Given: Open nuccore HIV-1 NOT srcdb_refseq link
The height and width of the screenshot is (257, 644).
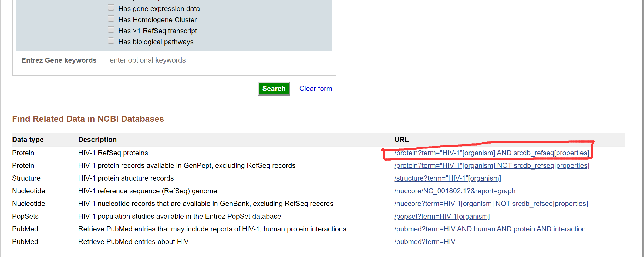Looking at the screenshot, I should pyautogui.click(x=491, y=204).
